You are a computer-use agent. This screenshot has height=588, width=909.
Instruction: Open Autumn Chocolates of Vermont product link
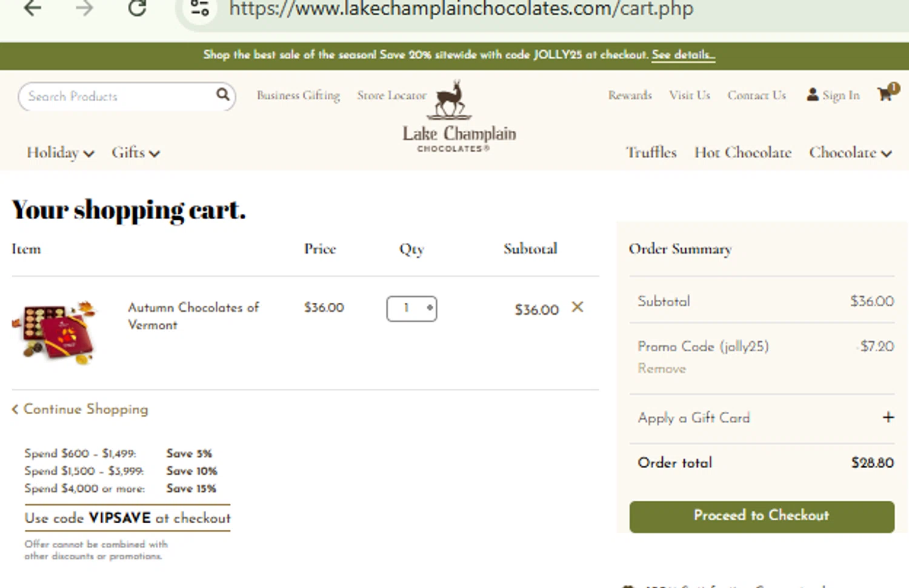193,316
